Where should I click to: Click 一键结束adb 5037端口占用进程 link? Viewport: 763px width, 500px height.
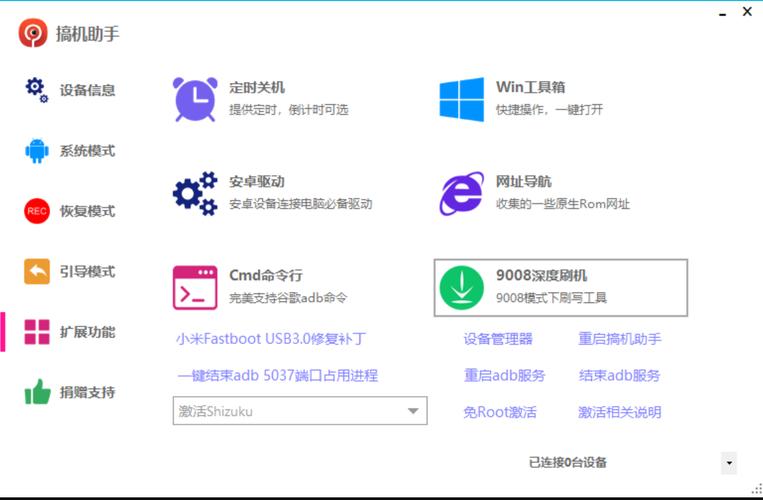click(278, 376)
